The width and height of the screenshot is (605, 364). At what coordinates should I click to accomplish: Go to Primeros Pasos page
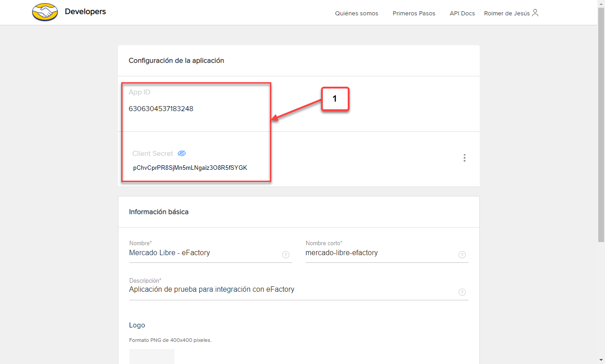(414, 14)
